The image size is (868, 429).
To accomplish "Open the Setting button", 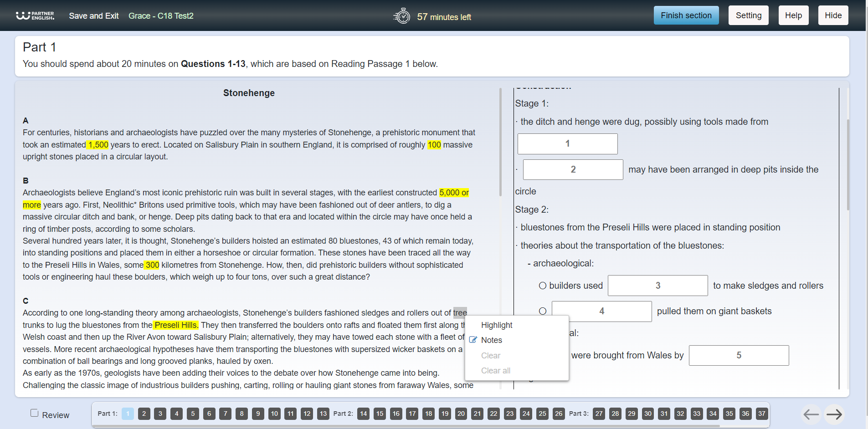I will (749, 15).
